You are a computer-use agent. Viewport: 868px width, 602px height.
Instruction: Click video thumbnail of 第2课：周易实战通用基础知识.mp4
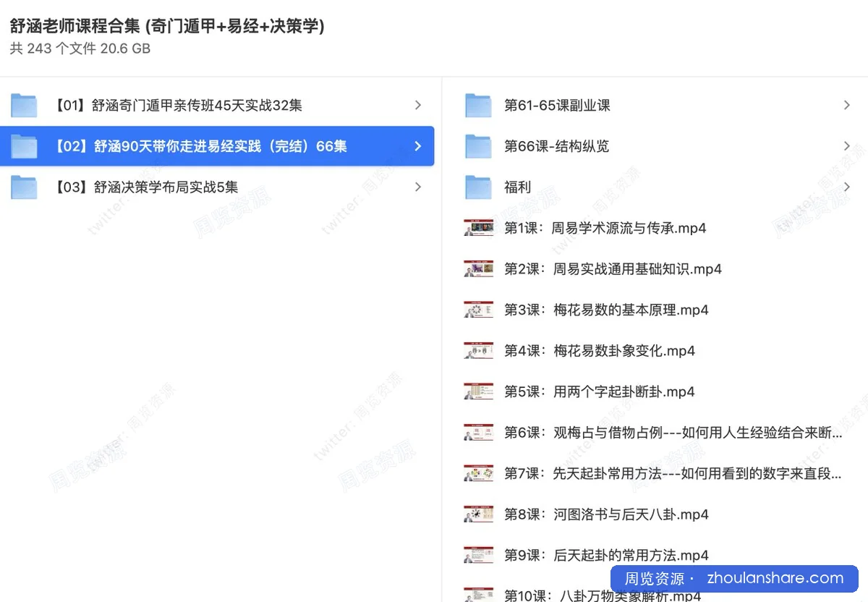coord(478,269)
